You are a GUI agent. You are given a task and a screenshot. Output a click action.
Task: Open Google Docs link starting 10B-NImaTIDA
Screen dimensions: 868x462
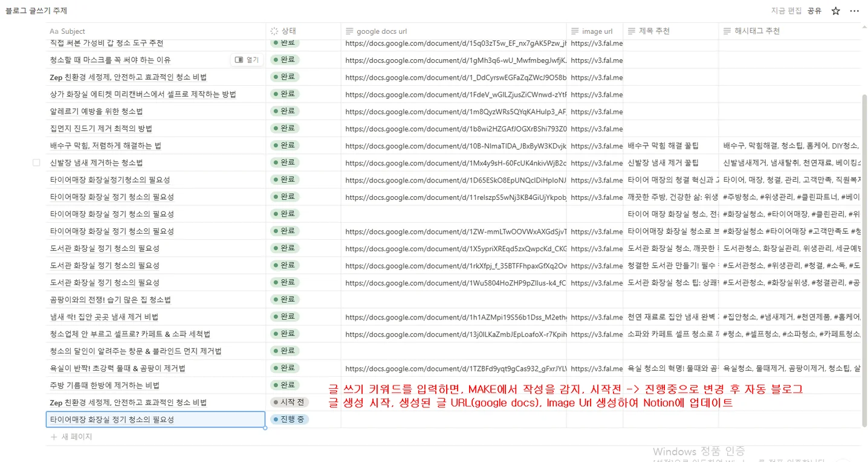(x=456, y=146)
